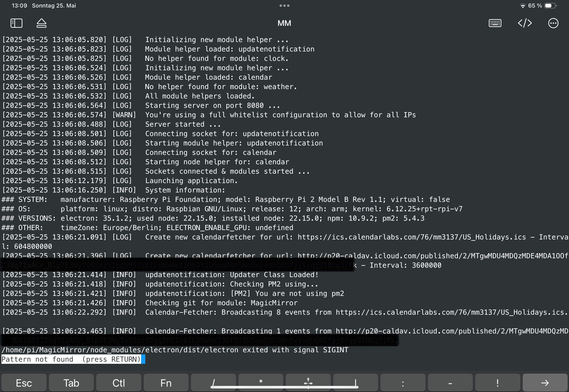Click the MM session title

pyautogui.click(x=284, y=23)
